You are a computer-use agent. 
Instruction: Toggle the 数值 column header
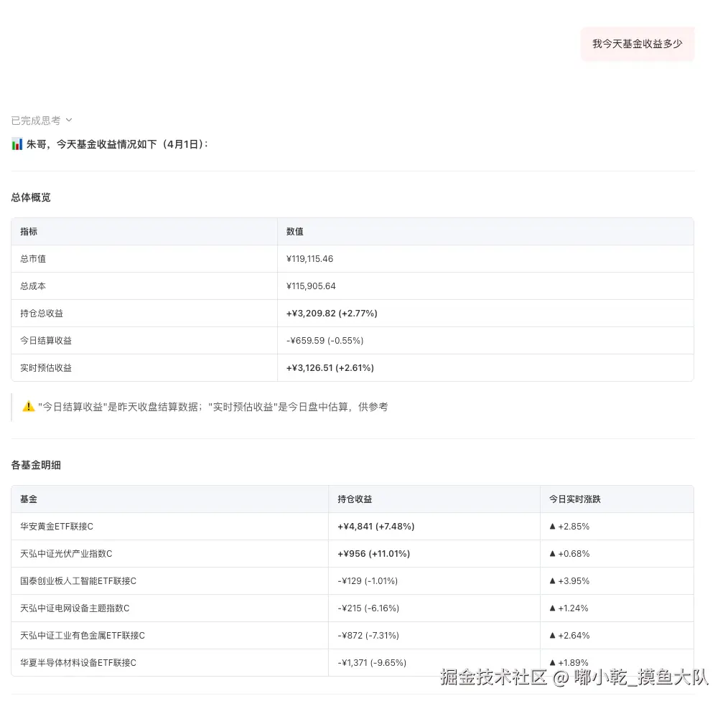(294, 231)
